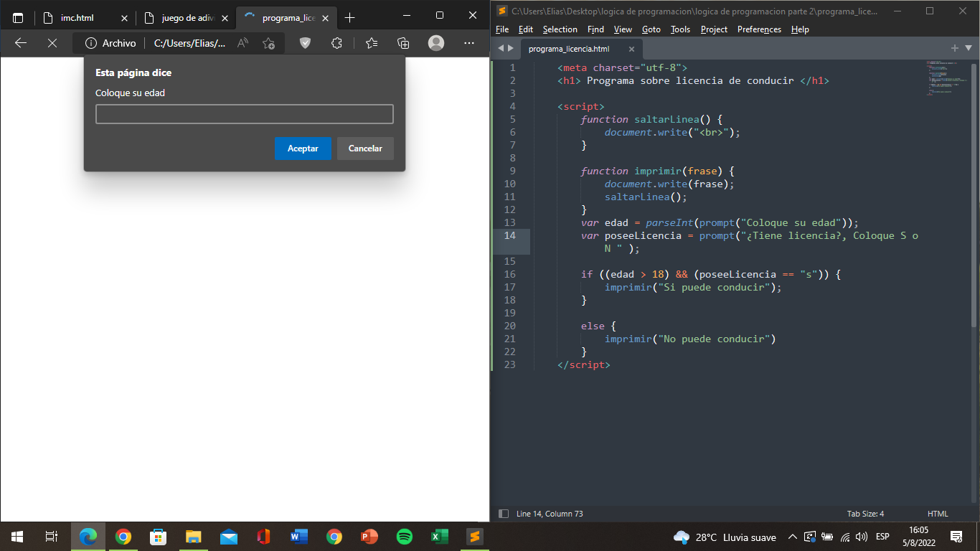Open Sublime Edit menu
This screenshot has width=980, height=551.
click(526, 29)
